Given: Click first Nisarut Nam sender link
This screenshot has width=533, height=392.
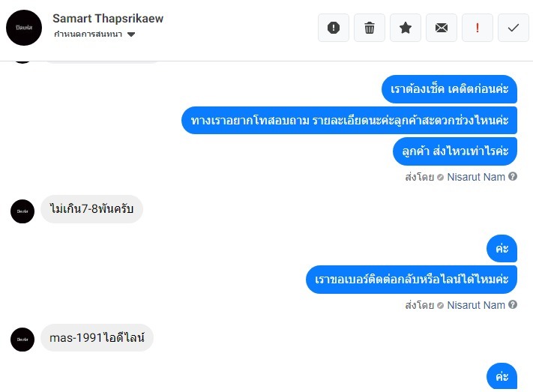Looking at the screenshot, I should tap(476, 177).
